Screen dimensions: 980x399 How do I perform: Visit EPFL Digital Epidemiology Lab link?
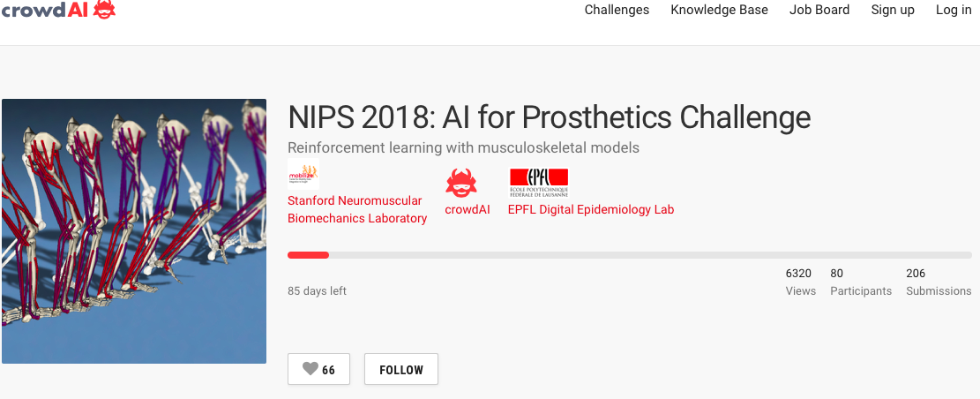click(x=591, y=210)
